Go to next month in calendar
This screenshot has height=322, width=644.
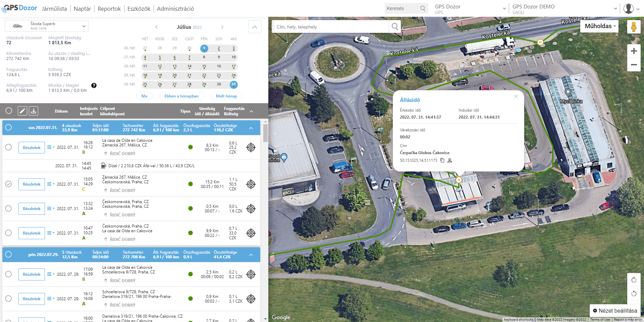(x=222, y=27)
